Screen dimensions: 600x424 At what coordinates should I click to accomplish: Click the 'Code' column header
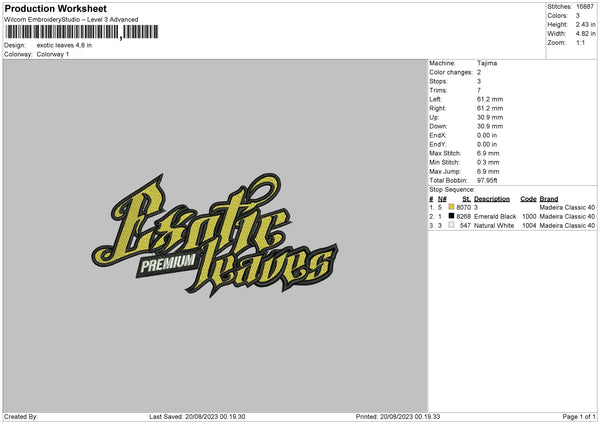pos(528,199)
